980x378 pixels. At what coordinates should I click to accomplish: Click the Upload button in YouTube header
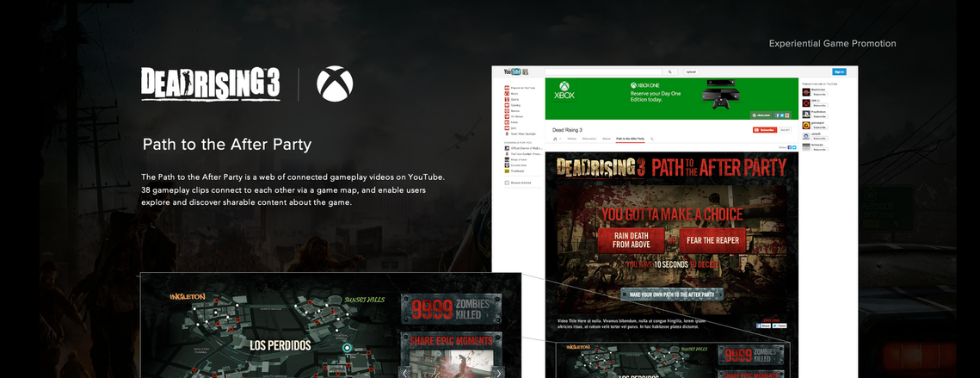point(691,72)
